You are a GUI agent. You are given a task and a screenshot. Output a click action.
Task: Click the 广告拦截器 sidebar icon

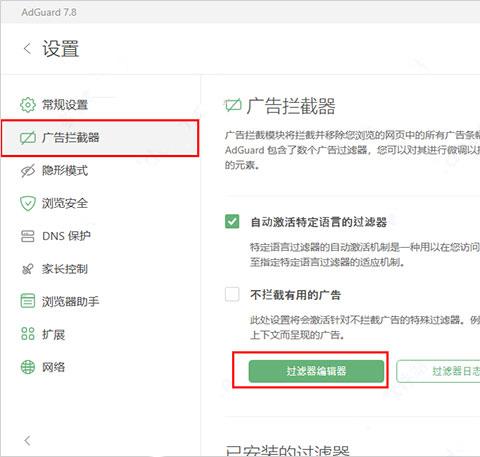tap(28, 137)
